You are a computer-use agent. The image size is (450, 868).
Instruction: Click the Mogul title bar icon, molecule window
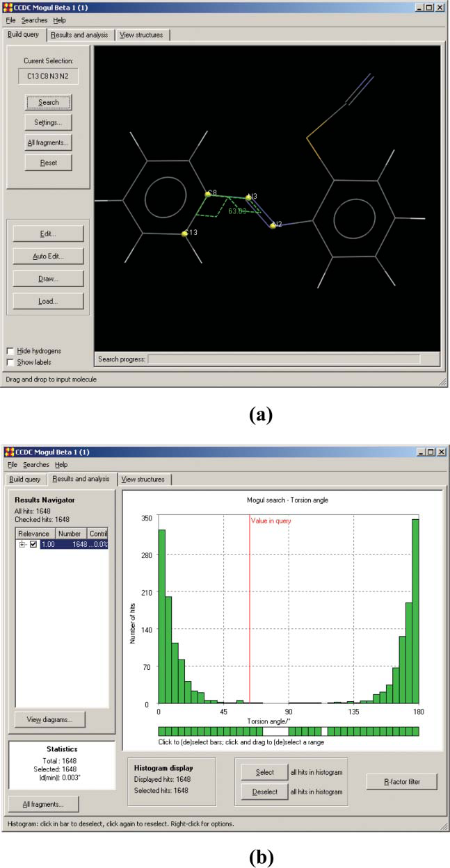click(9, 7)
